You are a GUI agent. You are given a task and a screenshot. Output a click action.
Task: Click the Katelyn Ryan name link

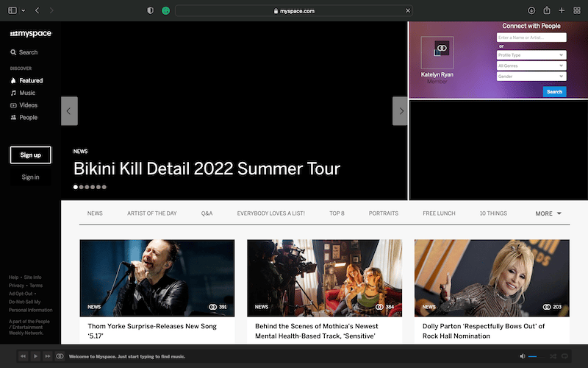[437, 74]
